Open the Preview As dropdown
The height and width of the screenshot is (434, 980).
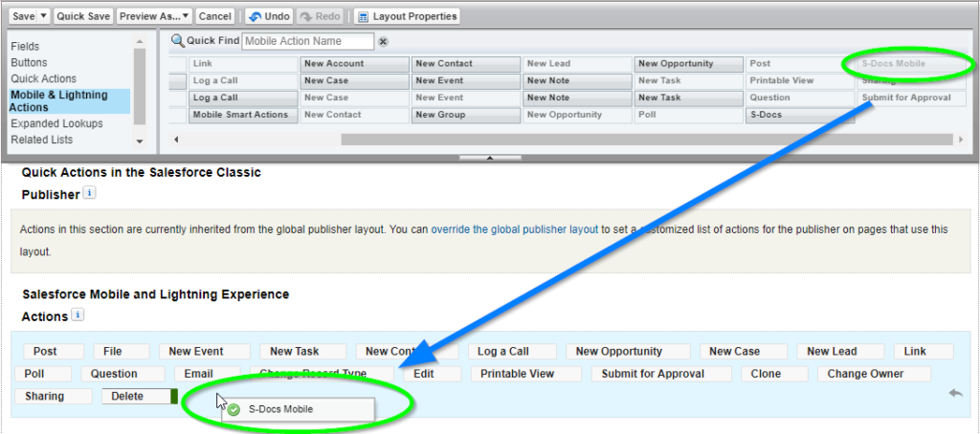pyautogui.click(x=154, y=16)
